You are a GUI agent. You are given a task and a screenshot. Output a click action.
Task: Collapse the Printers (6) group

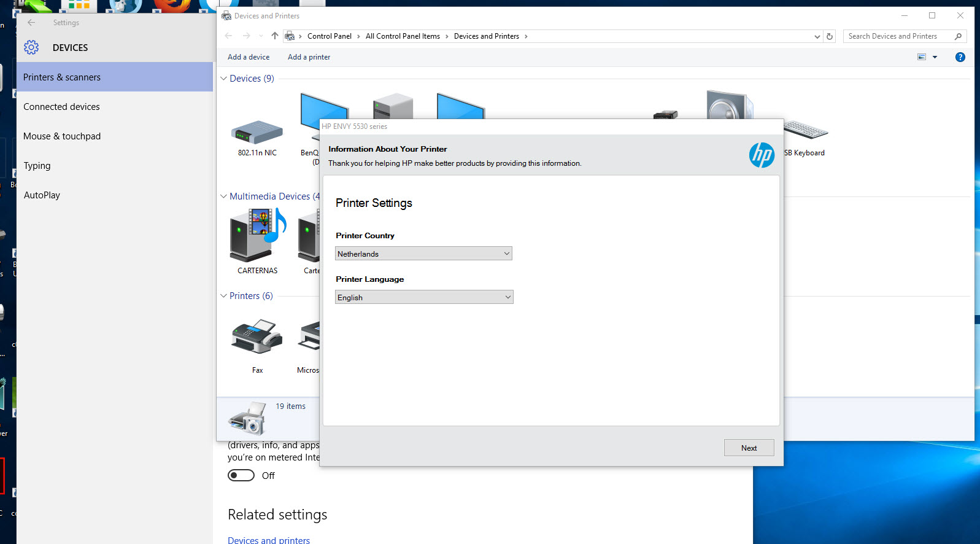pyautogui.click(x=223, y=296)
